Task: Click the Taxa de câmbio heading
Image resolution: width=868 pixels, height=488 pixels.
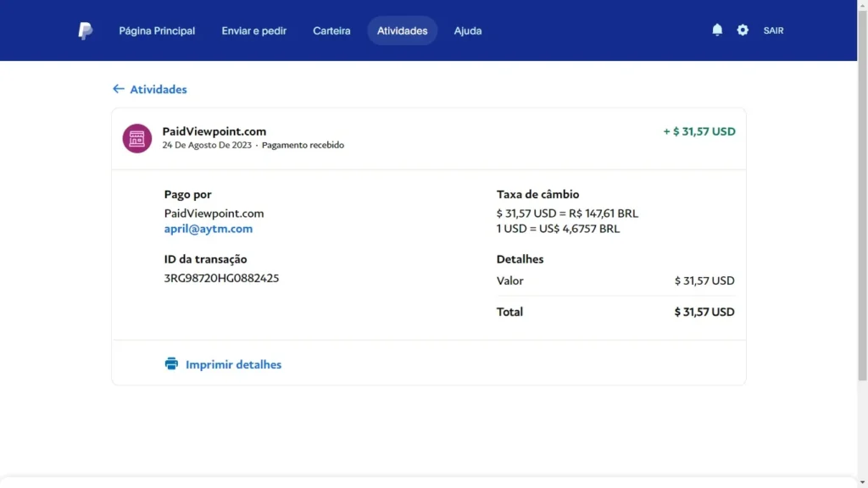Action: (537, 194)
